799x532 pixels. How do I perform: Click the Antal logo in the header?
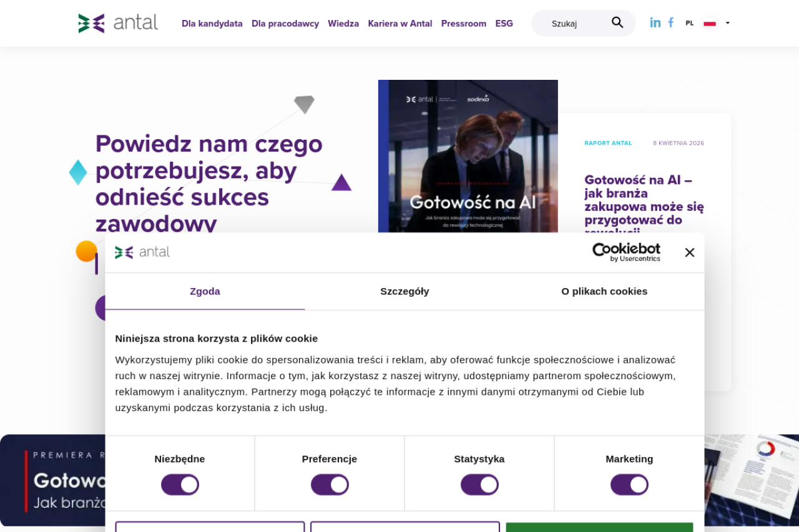(x=118, y=23)
